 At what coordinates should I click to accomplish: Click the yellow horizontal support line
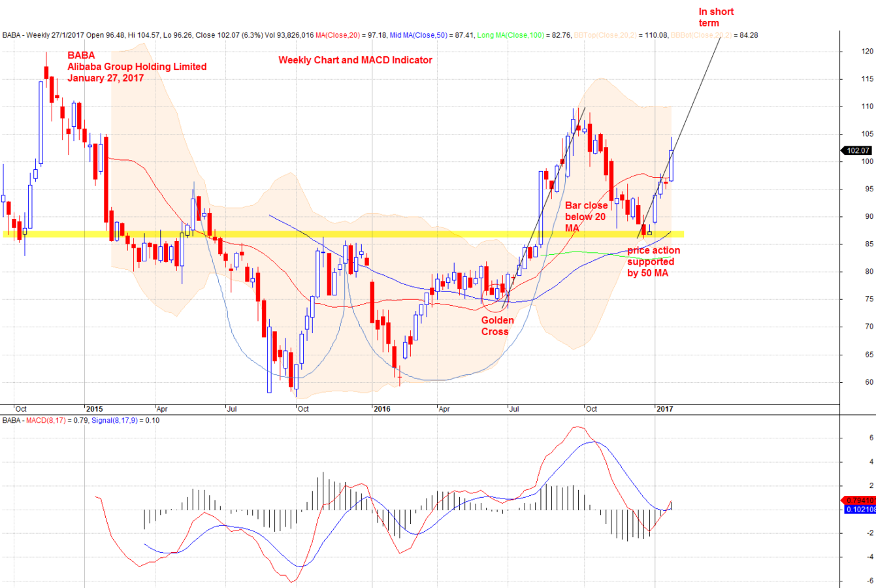coord(343,234)
